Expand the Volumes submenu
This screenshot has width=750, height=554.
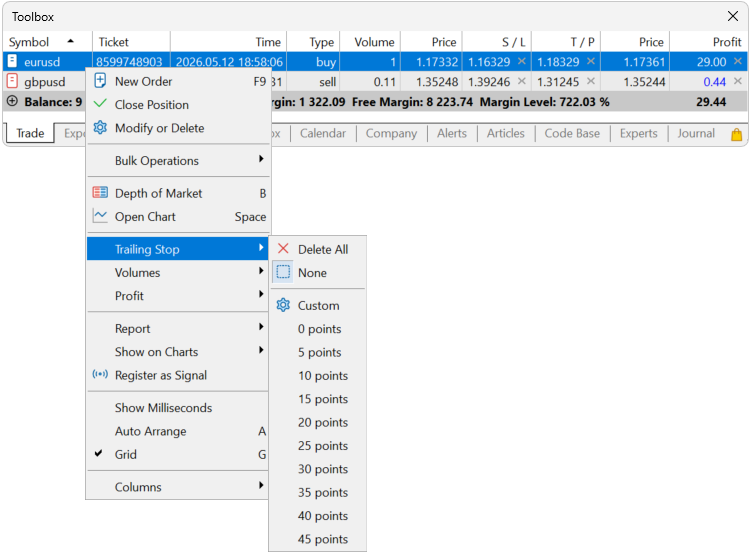pyautogui.click(x=177, y=272)
